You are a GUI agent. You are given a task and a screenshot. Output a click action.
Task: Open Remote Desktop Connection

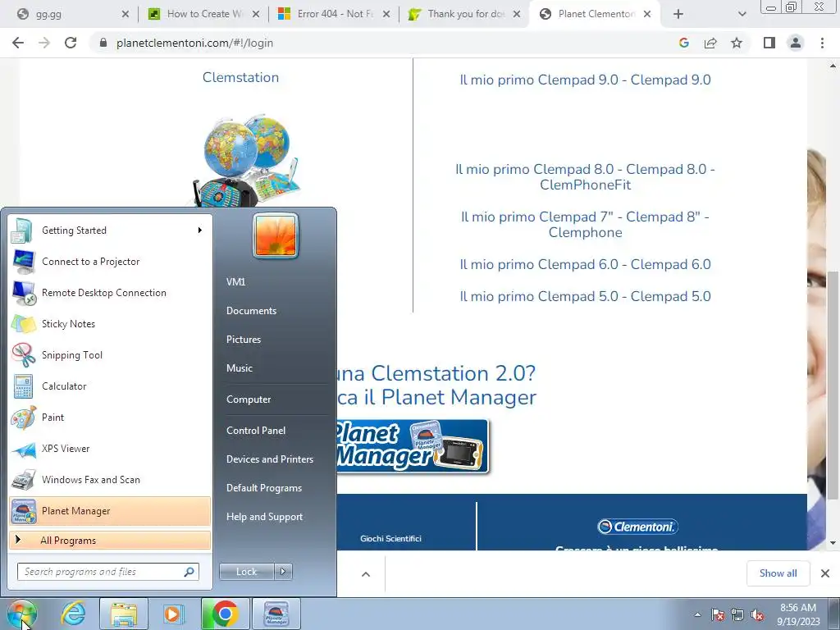tap(110, 293)
